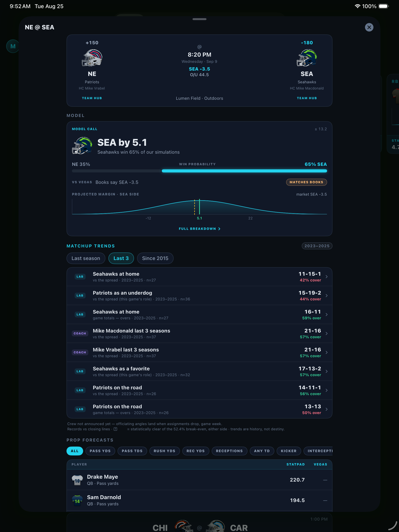Open the Drake Maye pass yards row

click(199, 480)
